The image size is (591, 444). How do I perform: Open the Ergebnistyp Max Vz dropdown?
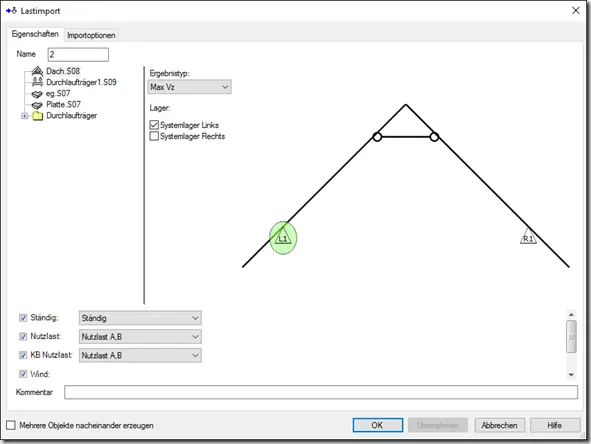190,87
